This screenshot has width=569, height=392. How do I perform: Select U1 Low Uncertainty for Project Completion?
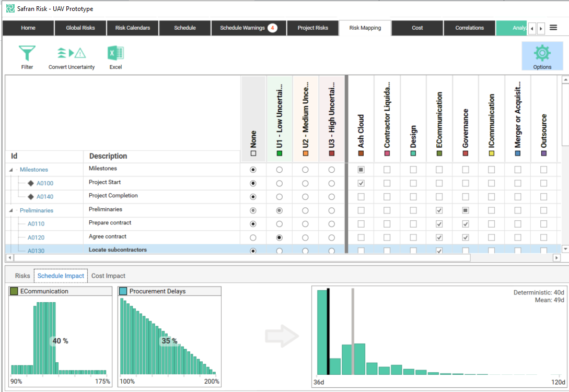[280, 197]
